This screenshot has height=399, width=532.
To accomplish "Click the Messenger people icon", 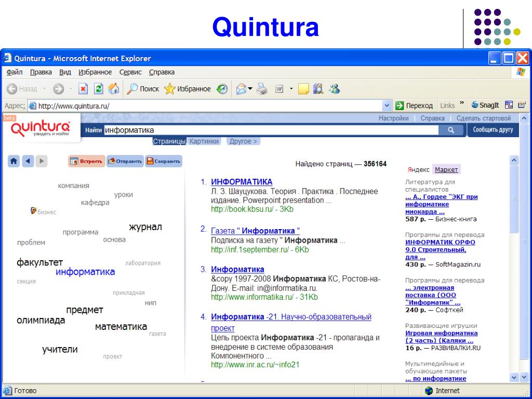I will pos(334,89).
